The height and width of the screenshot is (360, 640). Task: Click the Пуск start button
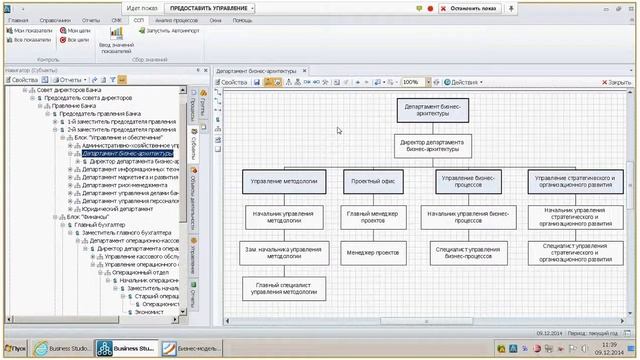(16, 349)
